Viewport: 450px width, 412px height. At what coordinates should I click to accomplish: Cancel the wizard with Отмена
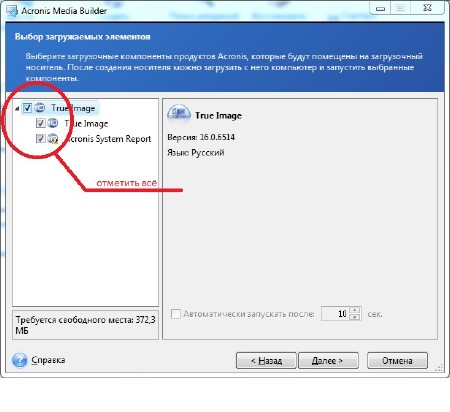[397, 361]
